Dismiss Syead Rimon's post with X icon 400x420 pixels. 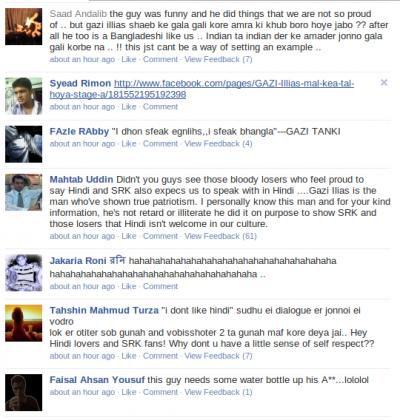384,82
